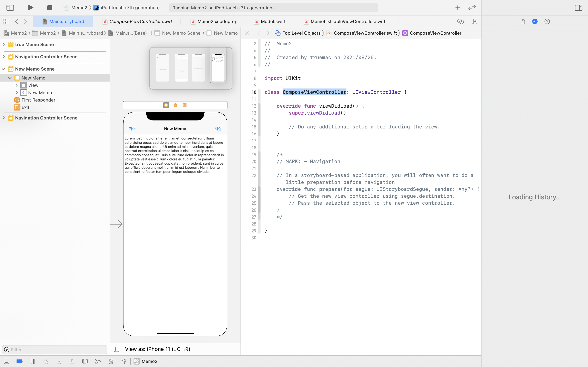
Task: Open the Quick Help inspector
Action: tap(547, 21)
